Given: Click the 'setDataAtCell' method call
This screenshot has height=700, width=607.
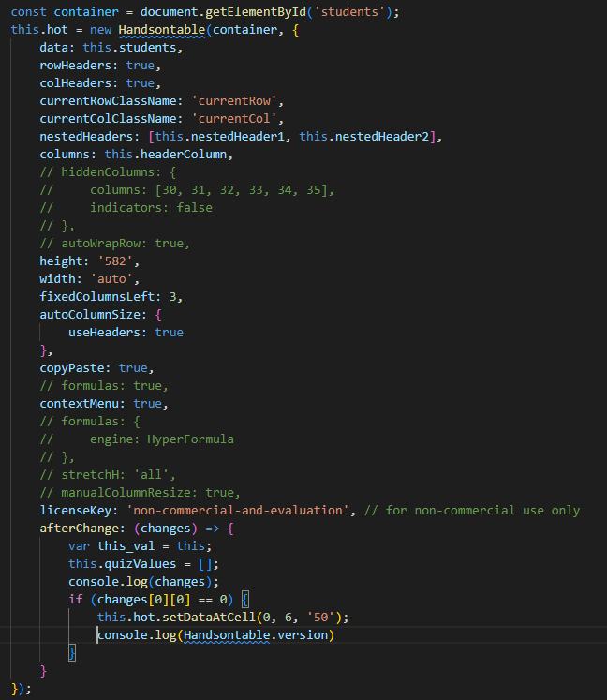Looking at the screenshot, I should tap(209, 618).
